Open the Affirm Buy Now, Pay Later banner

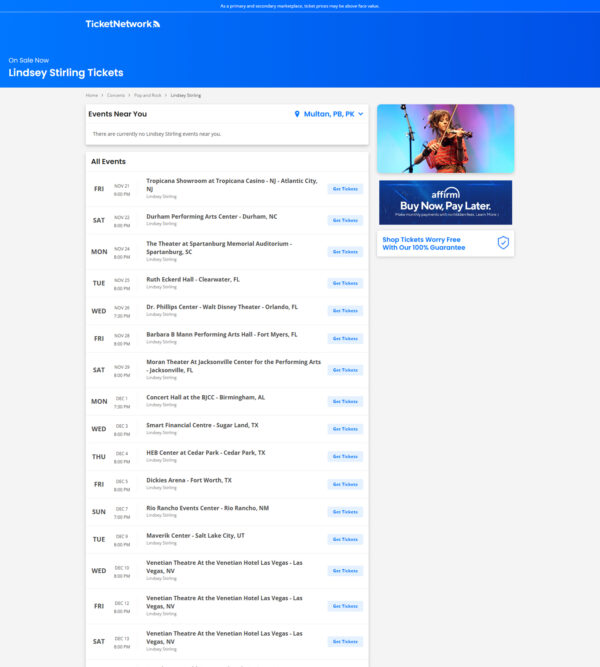pos(446,202)
